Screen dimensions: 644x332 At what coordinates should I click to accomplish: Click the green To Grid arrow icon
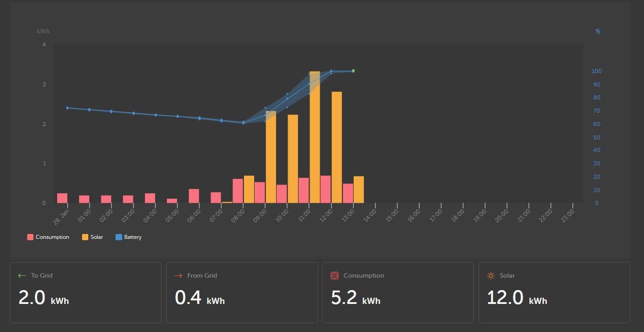[22, 276]
